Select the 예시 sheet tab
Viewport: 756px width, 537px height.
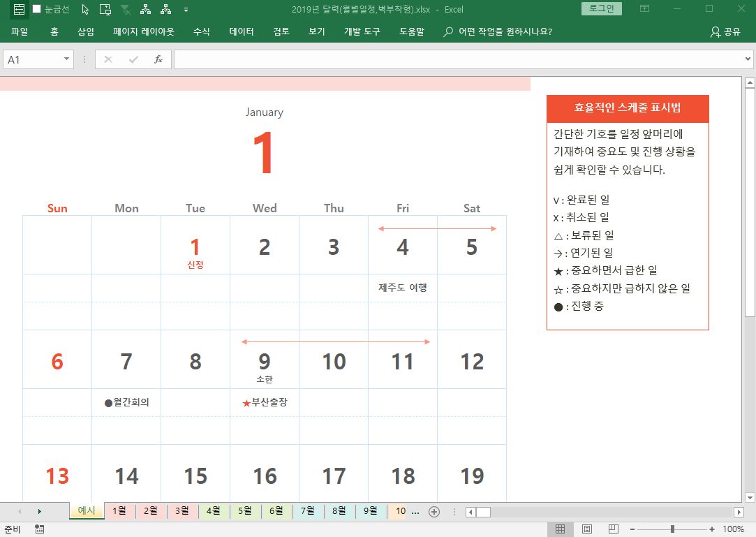[87, 510]
